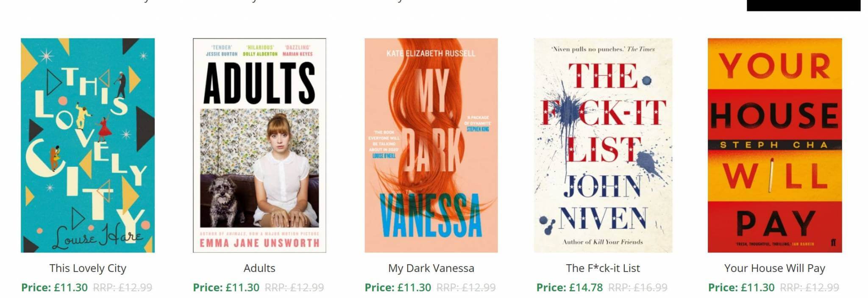This screenshot has width=868, height=299.
Task: Click the RRP £12.99 under This Lovely City
Action: click(x=122, y=288)
